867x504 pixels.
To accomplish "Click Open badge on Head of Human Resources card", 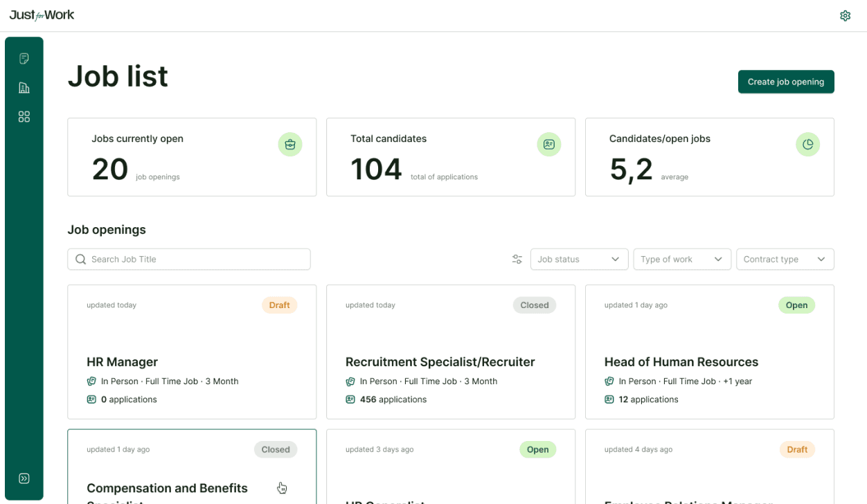I will pyautogui.click(x=796, y=305).
